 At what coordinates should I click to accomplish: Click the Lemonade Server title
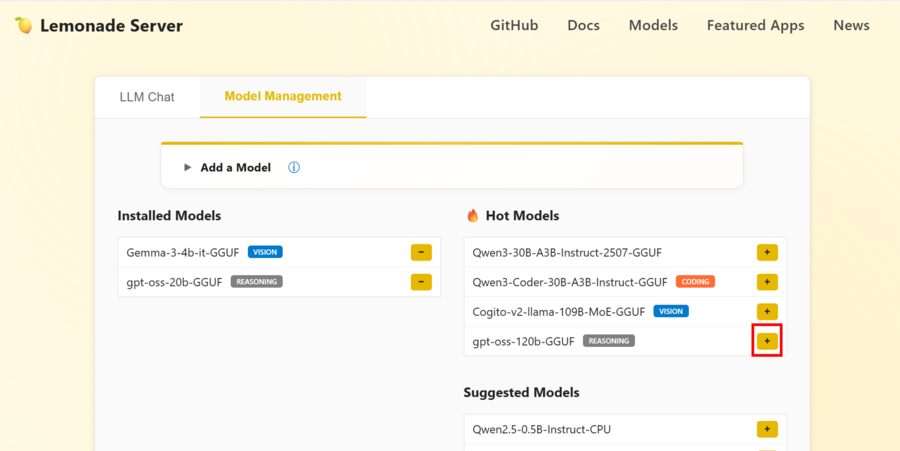click(111, 26)
